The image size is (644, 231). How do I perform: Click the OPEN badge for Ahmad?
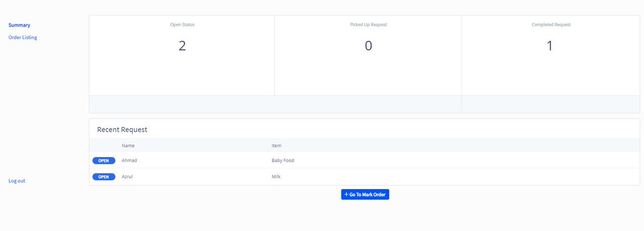tap(104, 160)
